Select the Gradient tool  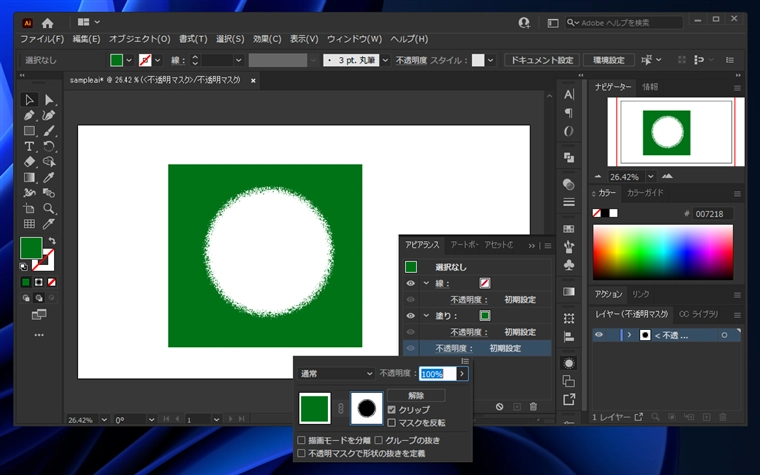point(29,177)
